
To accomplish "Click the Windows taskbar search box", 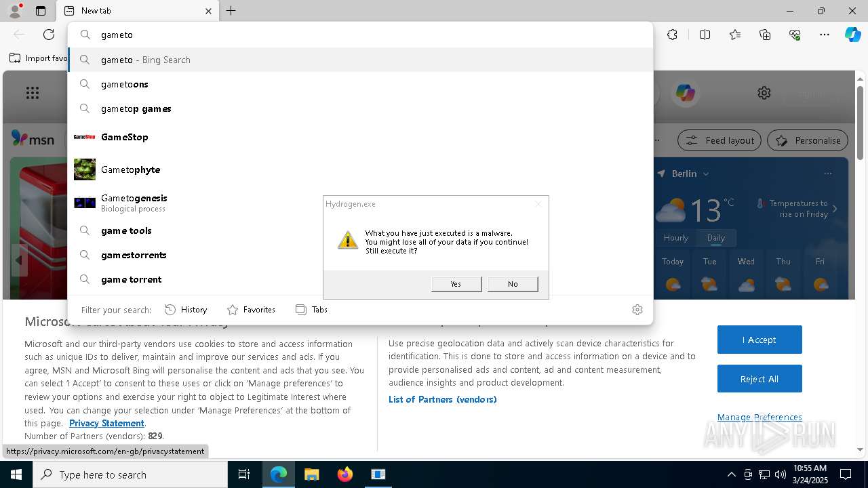I will pos(130,474).
